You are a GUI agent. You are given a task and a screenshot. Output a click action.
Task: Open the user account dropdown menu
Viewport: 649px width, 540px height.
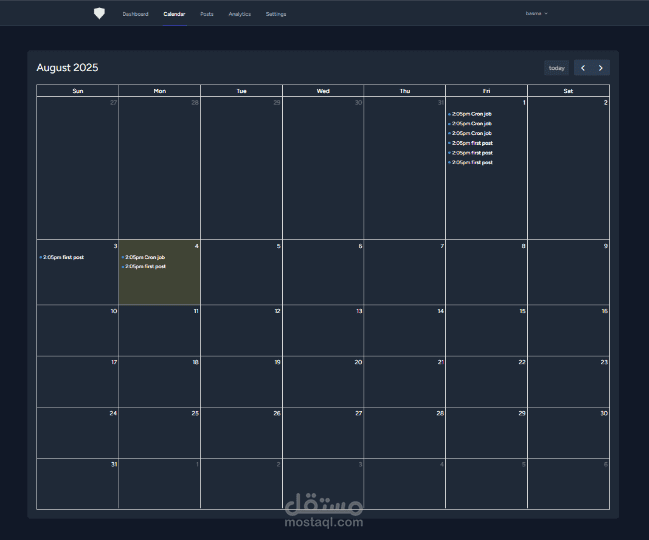pos(536,14)
